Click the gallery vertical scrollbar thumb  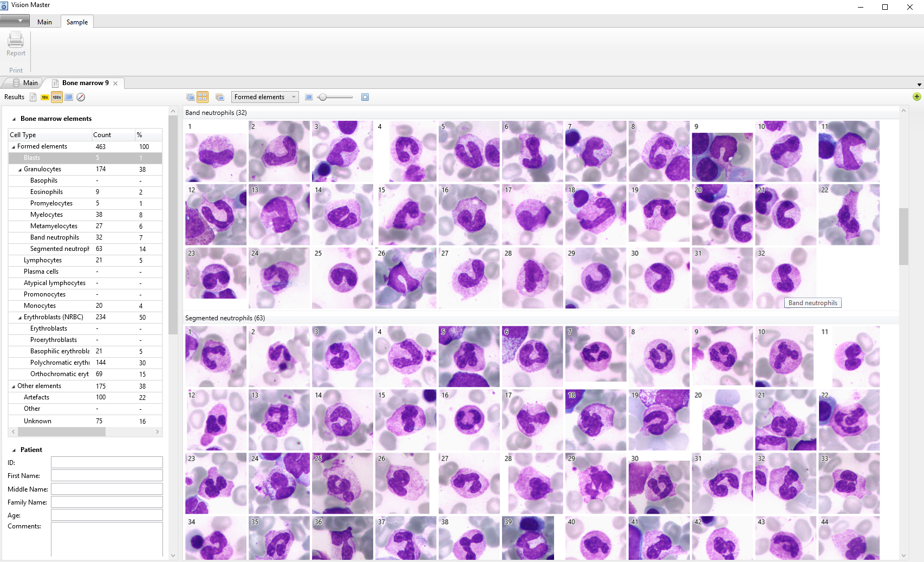[903, 236]
